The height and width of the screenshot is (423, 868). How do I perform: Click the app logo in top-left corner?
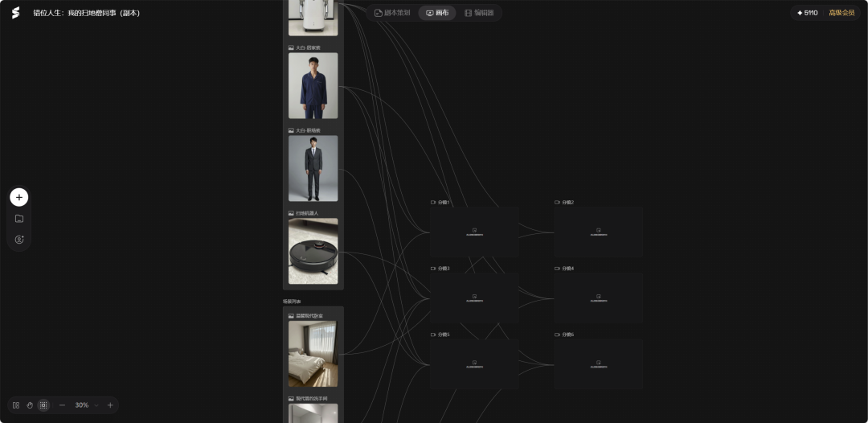tap(15, 13)
